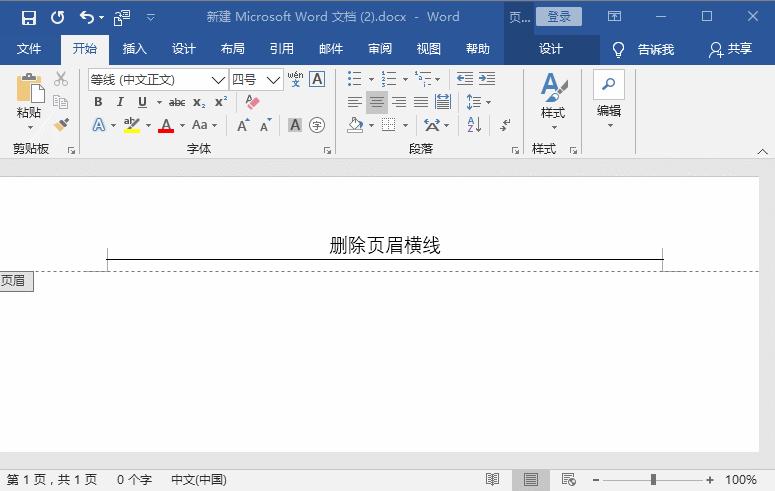Toggle show paragraph marks

click(505, 125)
